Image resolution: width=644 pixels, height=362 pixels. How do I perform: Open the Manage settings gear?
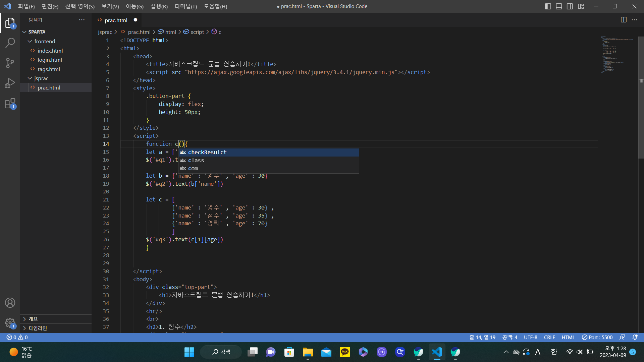[x=10, y=323]
